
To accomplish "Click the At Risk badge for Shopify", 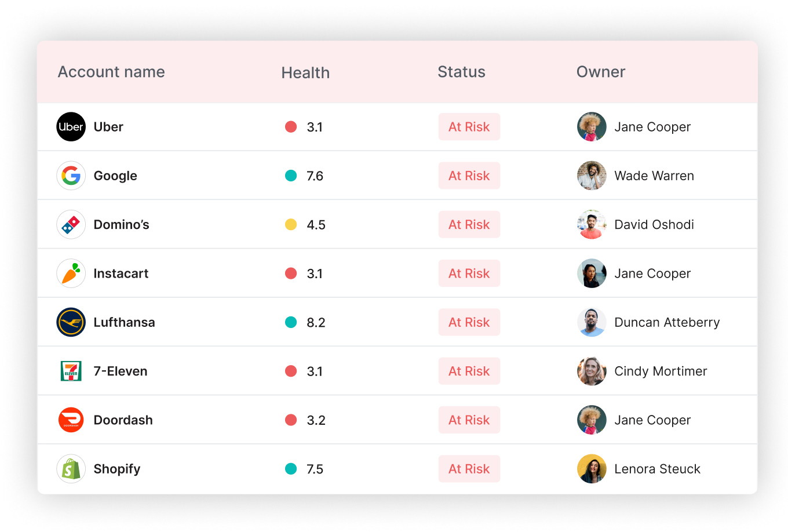I will [469, 469].
